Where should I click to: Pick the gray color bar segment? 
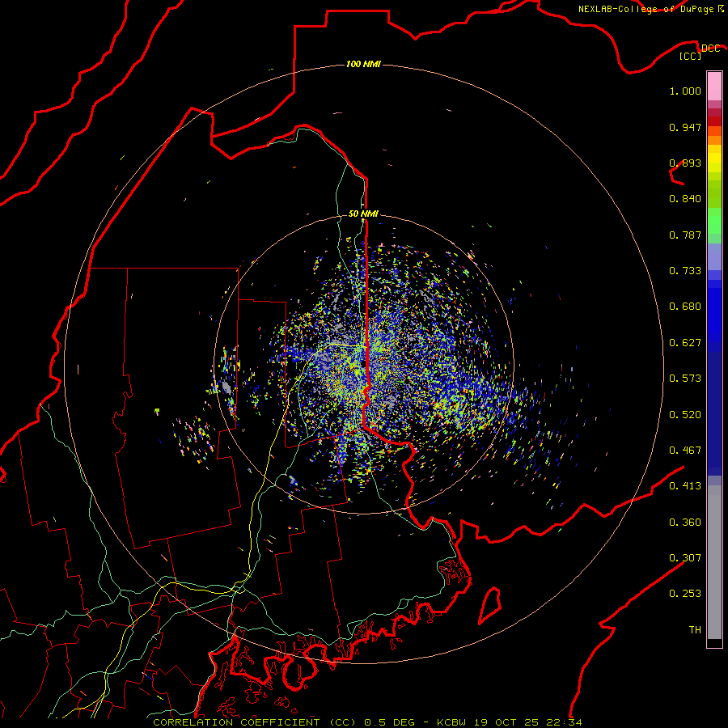(x=714, y=562)
